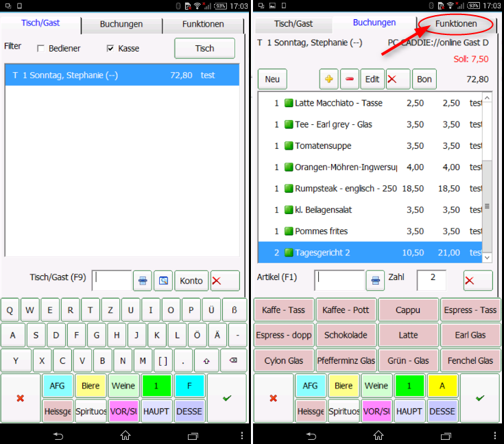504x444 pixels.
Task: Click the Edit button
Action: [x=372, y=79]
